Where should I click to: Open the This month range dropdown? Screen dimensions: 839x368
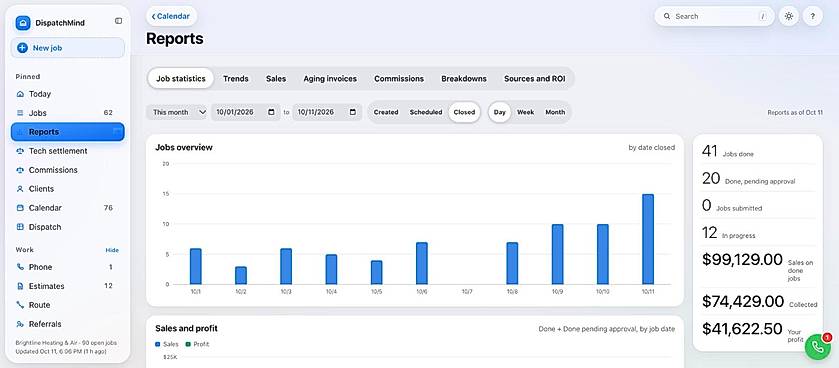[177, 112]
